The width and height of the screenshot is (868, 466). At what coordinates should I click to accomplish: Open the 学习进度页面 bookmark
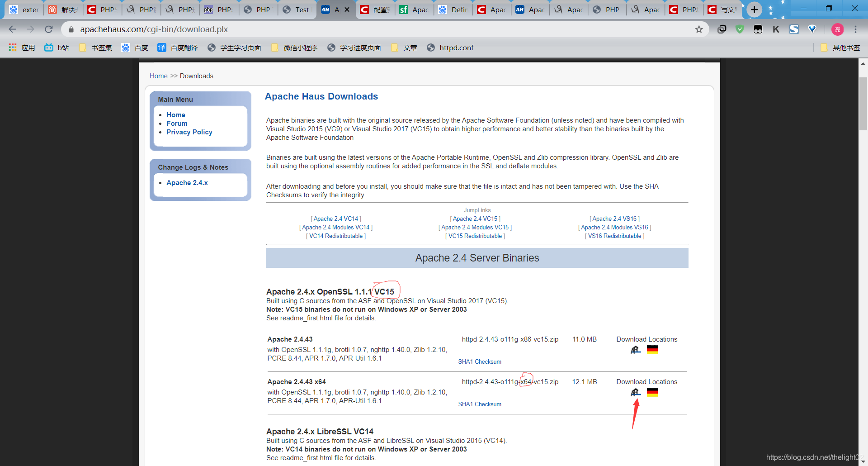click(354, 48)
